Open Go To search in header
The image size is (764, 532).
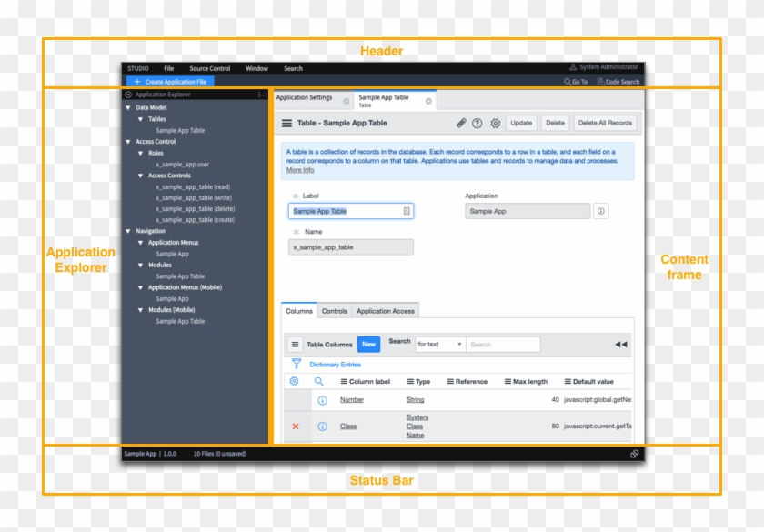(576, 82)
